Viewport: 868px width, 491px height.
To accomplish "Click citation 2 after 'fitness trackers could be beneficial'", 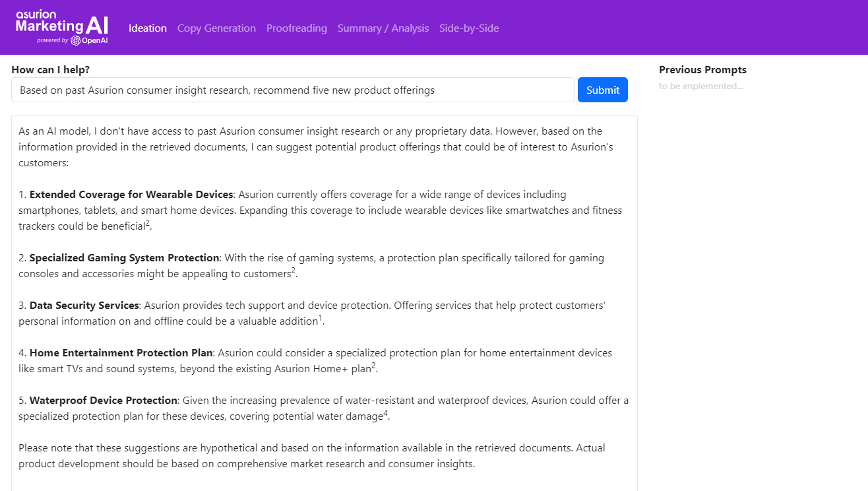I will (148, 224).
